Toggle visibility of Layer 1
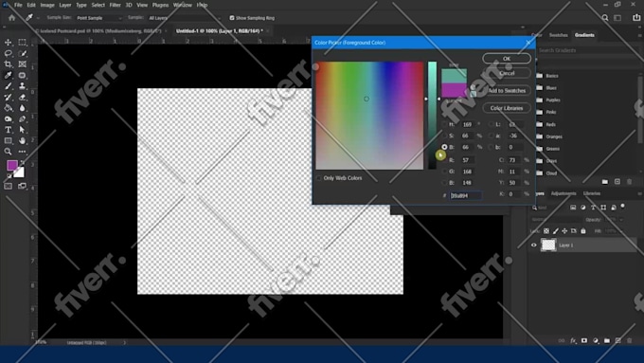Image resolution: width=644 pixels, height=363 pixels. [533, 245]
